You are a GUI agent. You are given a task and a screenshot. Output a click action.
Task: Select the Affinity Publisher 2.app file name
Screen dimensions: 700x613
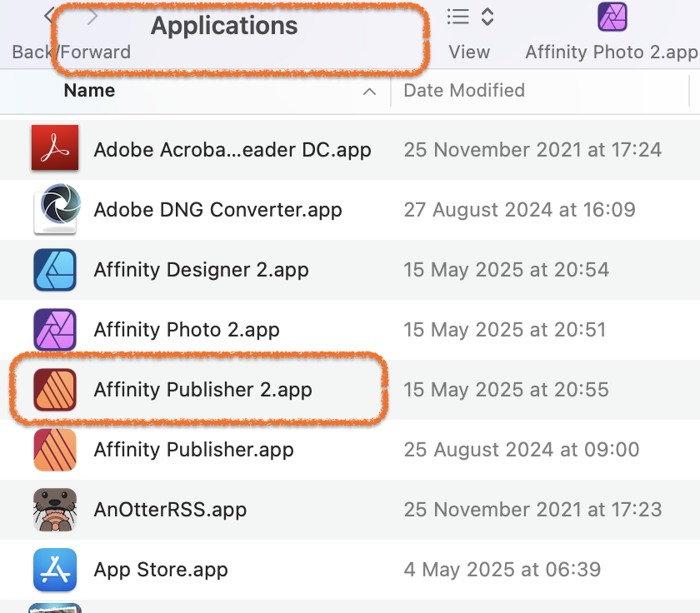click(202, 390)
